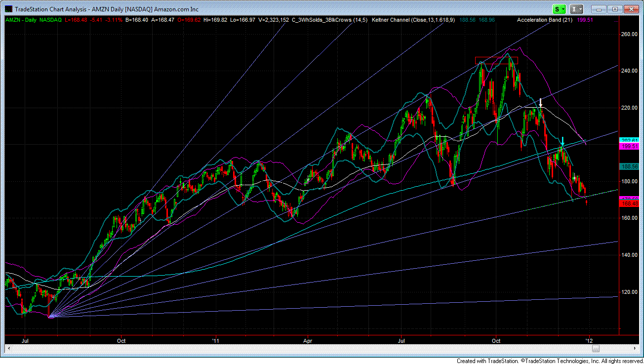Click the 120.00 price axis label
644x364 pixels.
630,292
